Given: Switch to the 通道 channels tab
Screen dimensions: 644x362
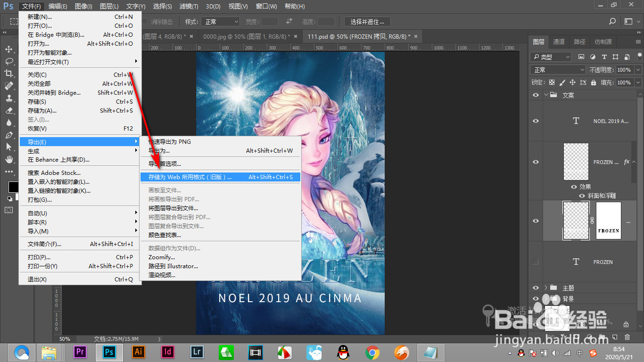Looking at the screenshot, I should coord(559,41).
